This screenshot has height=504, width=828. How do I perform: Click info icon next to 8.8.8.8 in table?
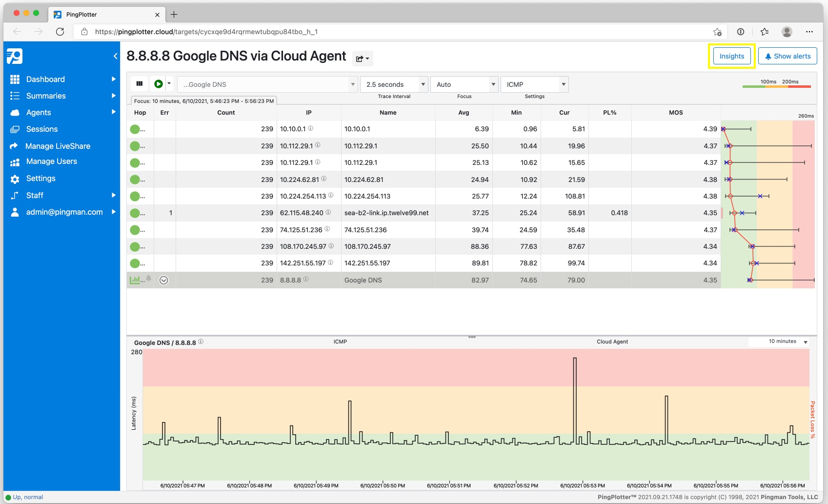point(306,279)
